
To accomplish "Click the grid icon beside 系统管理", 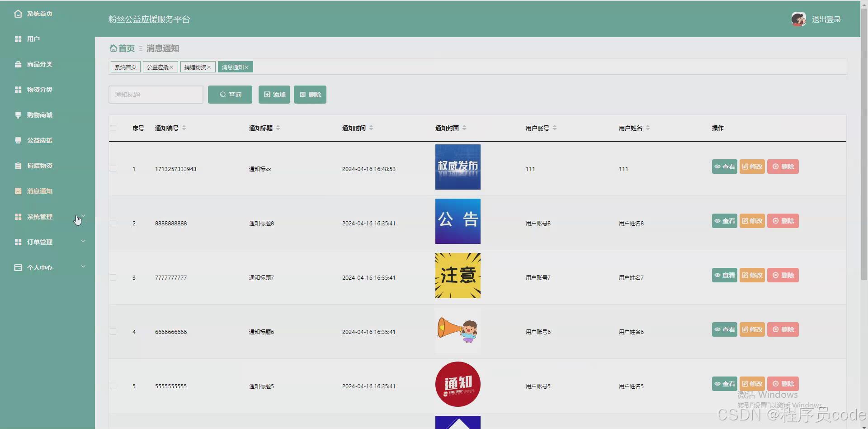I will click(x=18, y=217).
